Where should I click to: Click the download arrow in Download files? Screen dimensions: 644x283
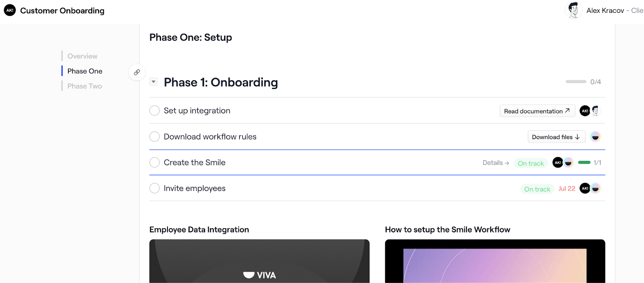[577, 137]
